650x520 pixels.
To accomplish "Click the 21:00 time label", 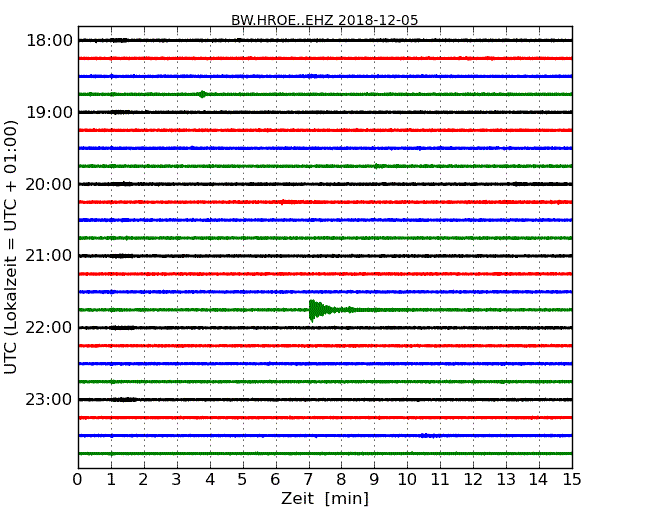I will coord(49,256).
